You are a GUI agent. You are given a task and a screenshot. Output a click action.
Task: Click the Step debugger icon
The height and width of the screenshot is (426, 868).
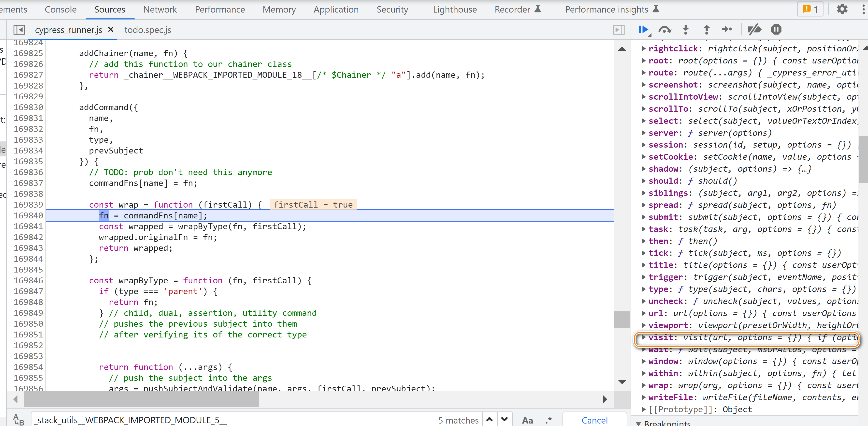[x=727, y=30]
